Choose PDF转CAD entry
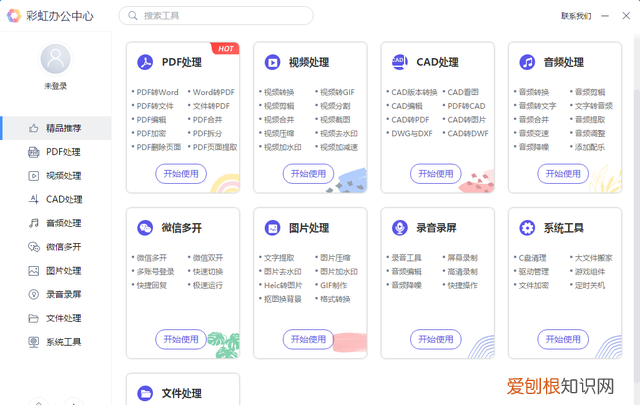Viewport: 640px width, 405px height. (466, 106)
